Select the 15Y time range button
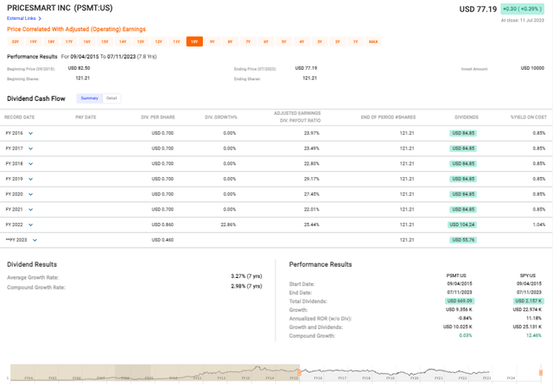The width and height of the screenshot is (553, 392). tap(105, 41)
